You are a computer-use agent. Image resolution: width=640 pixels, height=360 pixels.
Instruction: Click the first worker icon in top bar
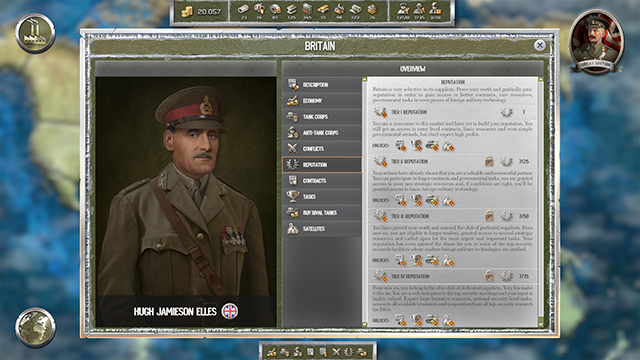403,9
